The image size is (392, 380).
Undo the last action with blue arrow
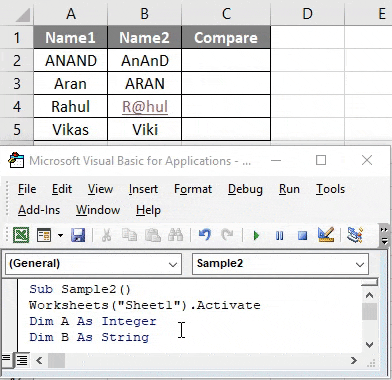pyautogui.click(x=205, y=235)
